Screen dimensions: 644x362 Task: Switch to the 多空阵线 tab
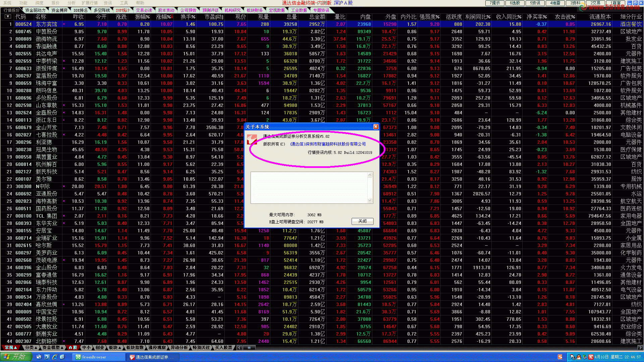pos(102,10)
